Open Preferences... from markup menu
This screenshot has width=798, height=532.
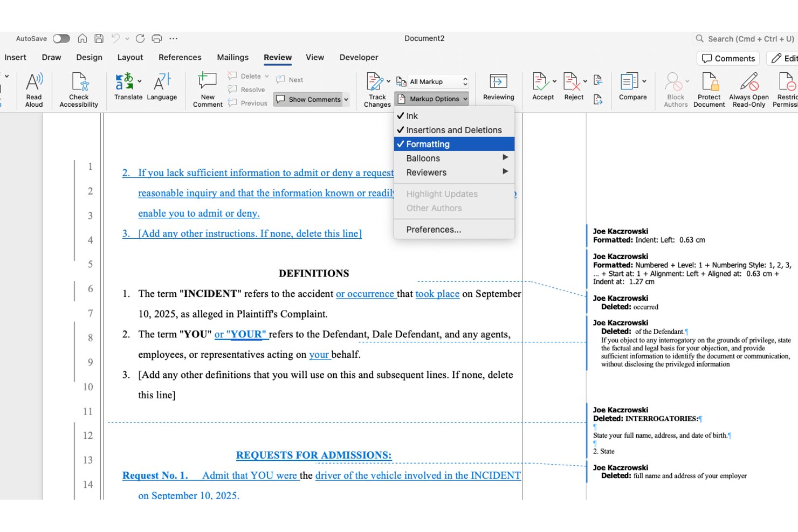tap(454, 229)
